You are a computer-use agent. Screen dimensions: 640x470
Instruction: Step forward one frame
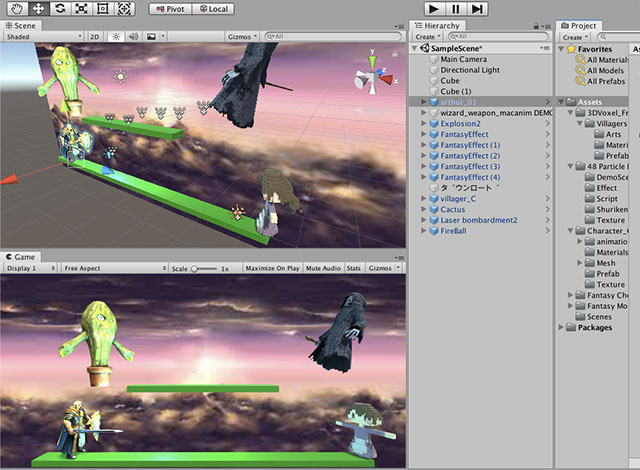pos(477,9)
